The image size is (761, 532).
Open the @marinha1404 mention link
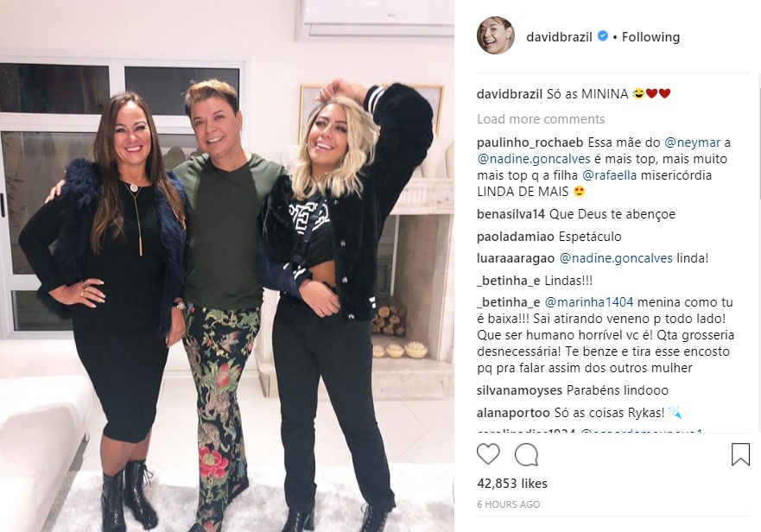point(589,302)
